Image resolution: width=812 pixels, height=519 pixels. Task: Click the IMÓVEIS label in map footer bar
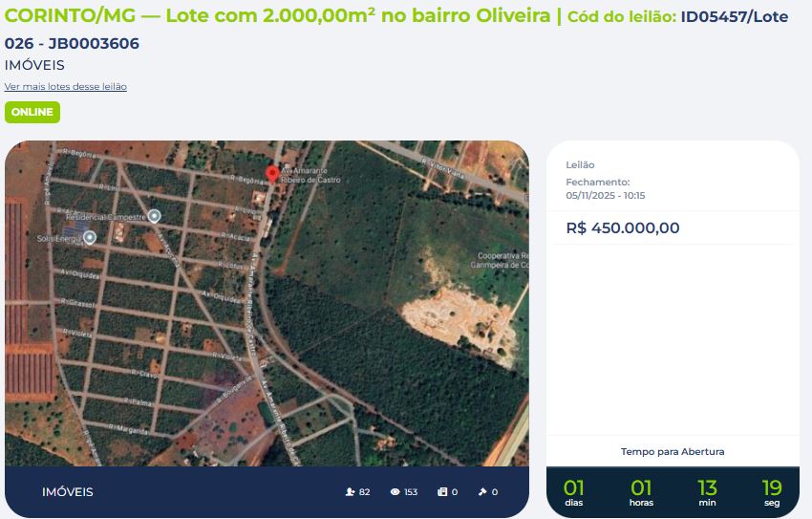[68, 492]
